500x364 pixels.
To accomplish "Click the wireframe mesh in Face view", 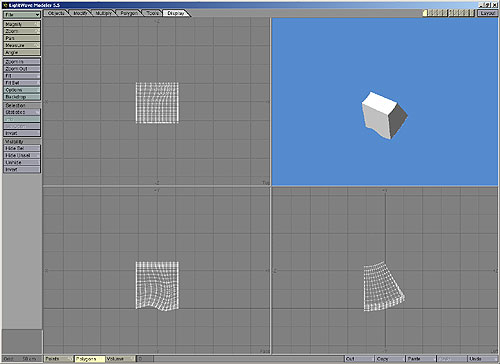I will point(157,286).
